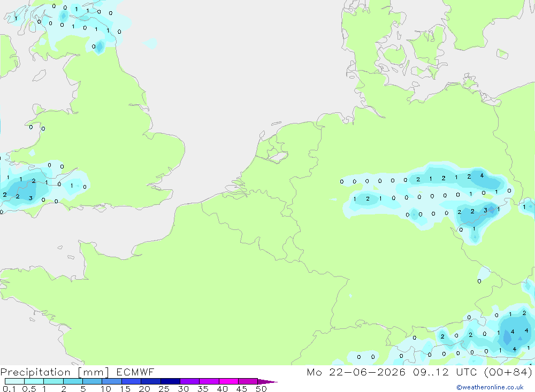Pick the 35–40 mm legend color swatch

click(x=209, y=381)
